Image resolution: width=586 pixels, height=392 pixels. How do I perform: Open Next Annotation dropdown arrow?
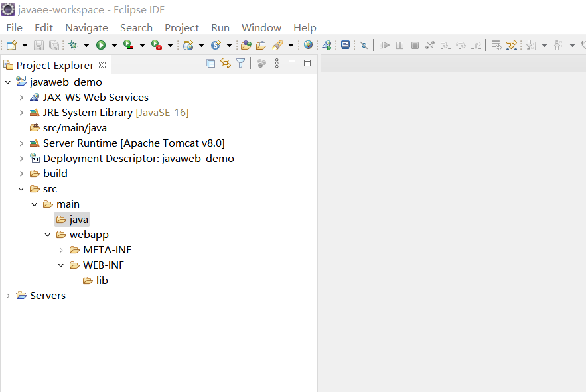pos(544,46)
